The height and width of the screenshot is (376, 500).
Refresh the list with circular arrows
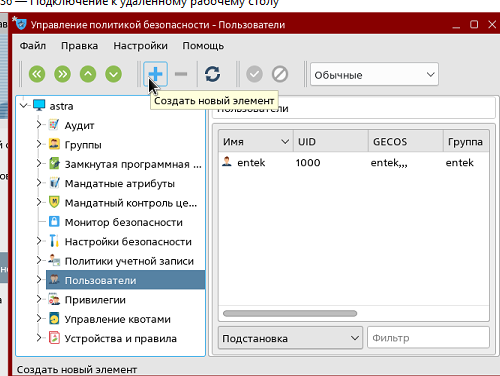(212, 74)
